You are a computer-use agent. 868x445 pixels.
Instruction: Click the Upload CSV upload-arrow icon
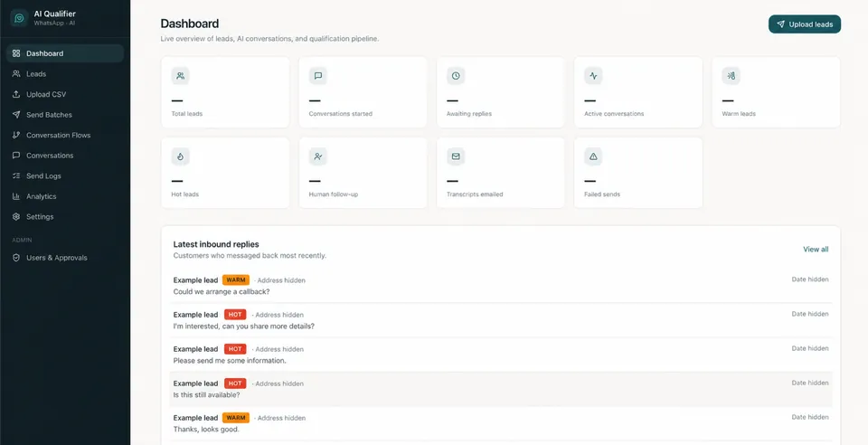click(16, 94)
